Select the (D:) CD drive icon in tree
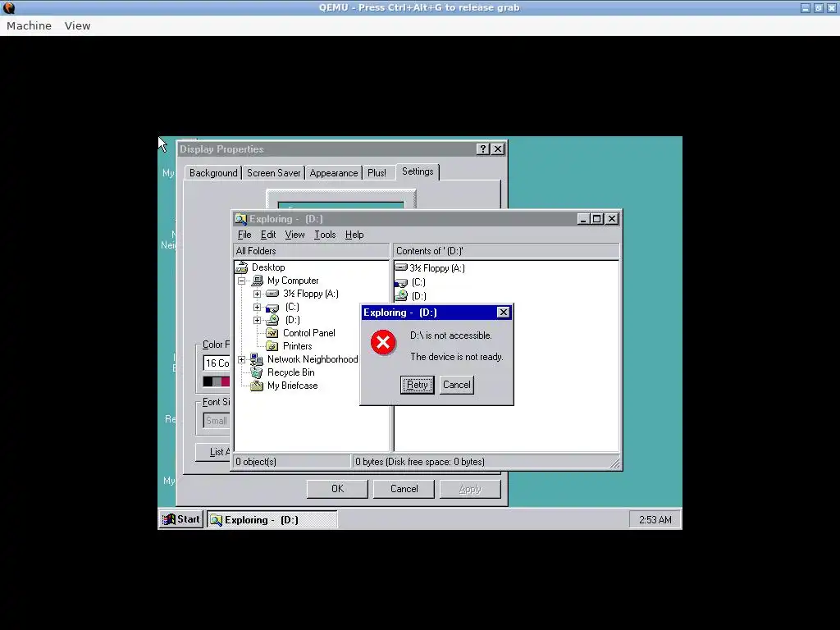 pos(272,320)
